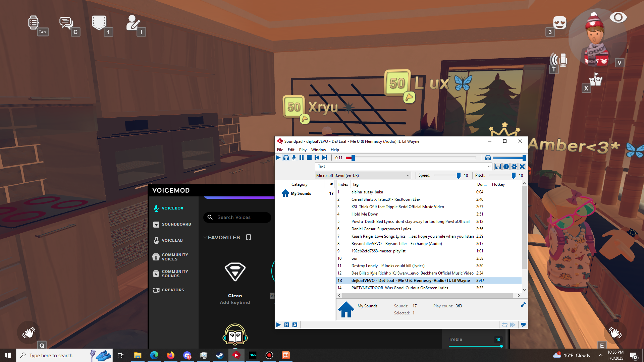Adjust the Pitch slider handle

click(x=514, y=176)
